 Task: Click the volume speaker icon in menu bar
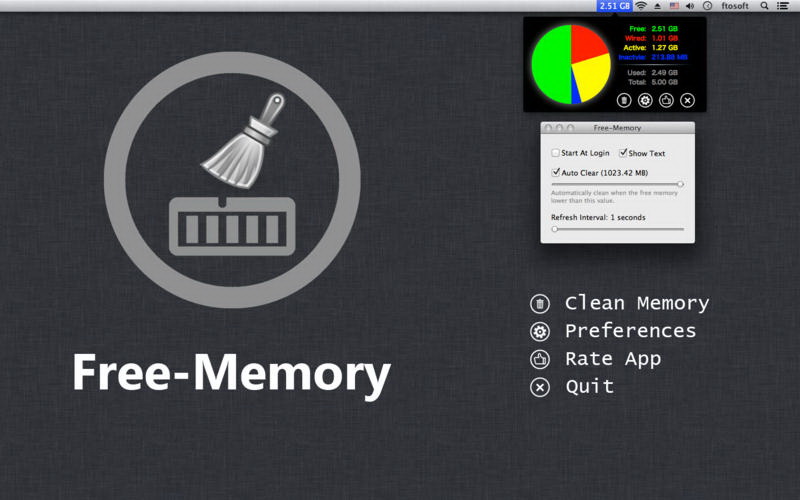(x=690, y=6)
